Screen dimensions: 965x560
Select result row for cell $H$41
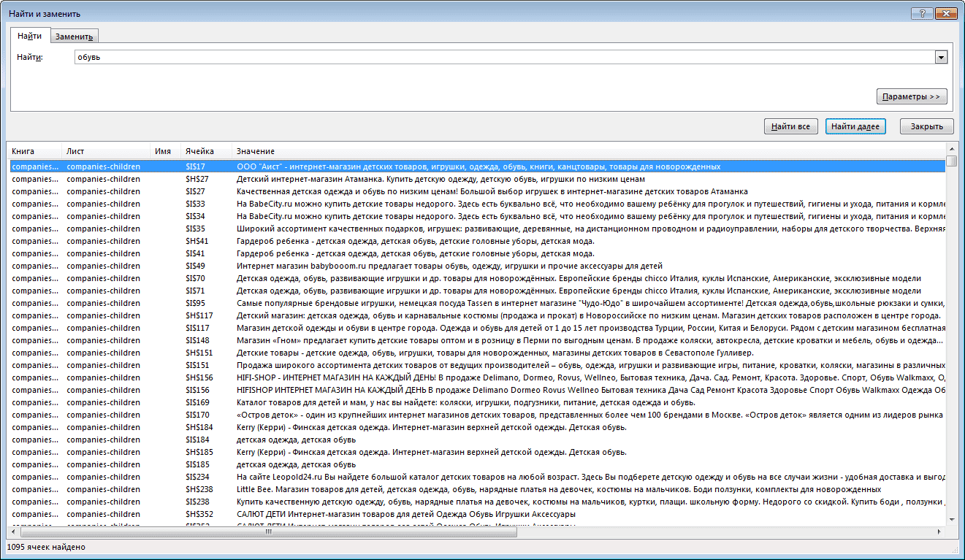click(476, 241)
